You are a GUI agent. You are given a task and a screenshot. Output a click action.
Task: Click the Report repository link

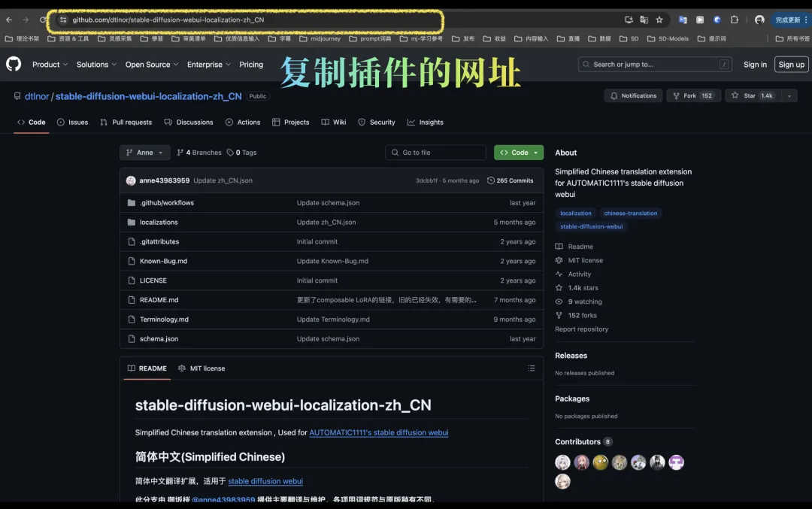[581, 329]
